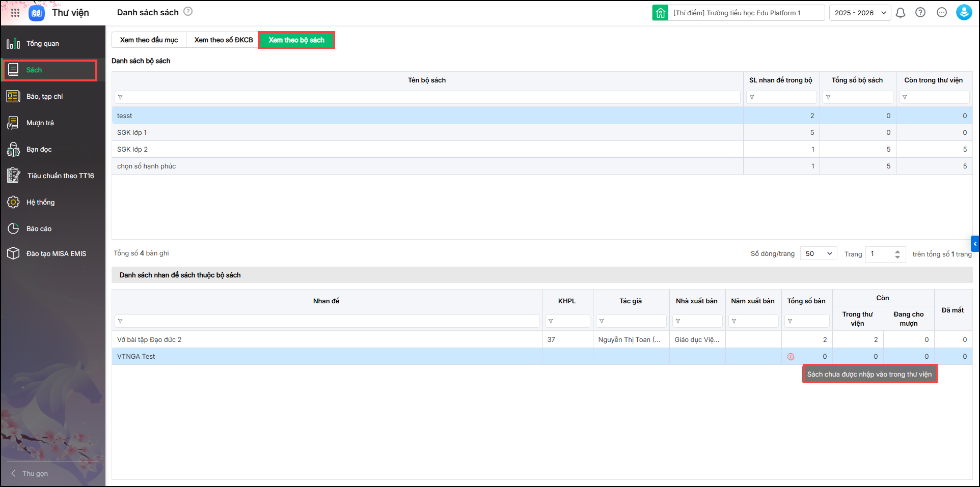
Task: Switch to Xem theo đầu mục tab
Action: tap(149, 40)
